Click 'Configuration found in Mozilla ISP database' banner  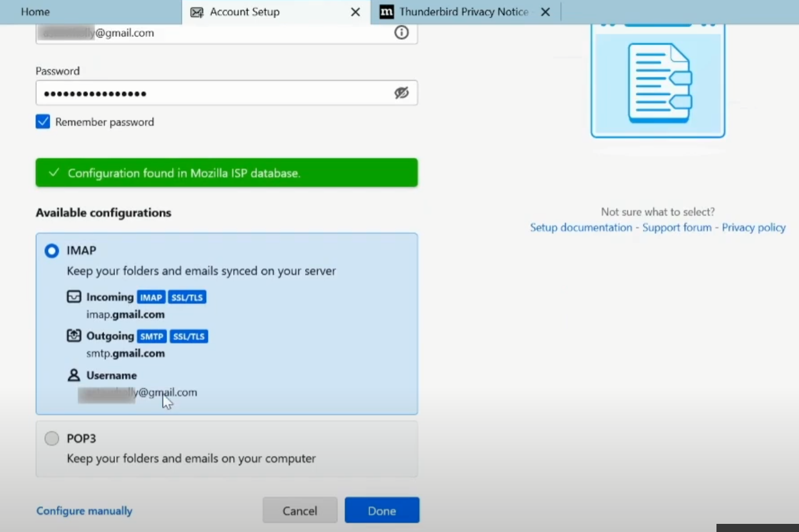226,173
